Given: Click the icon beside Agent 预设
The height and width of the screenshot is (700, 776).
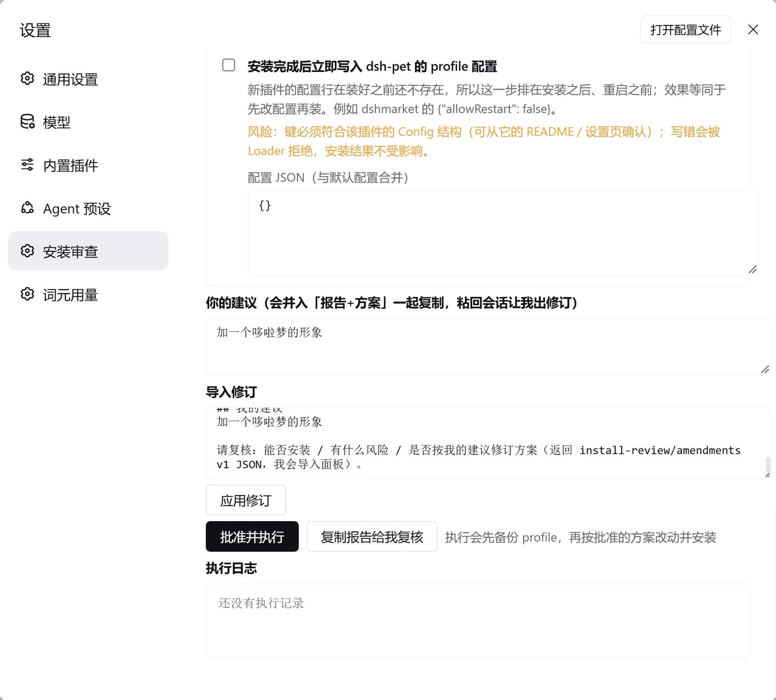Looking at the screenshot, I should [x=27, y=208].
